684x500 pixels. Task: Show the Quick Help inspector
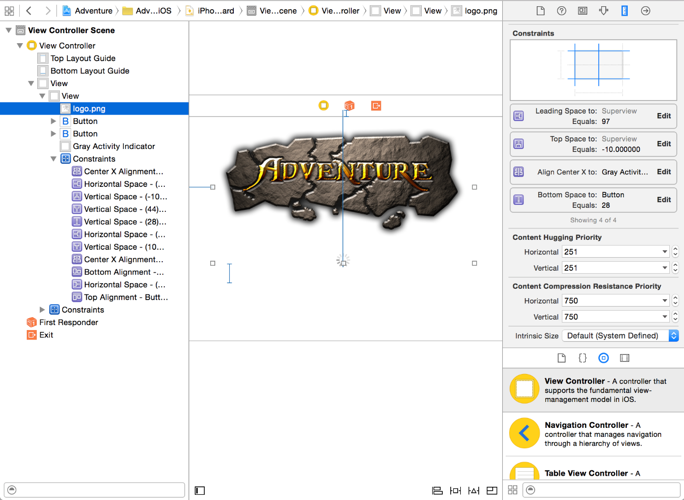coord(561,10)
